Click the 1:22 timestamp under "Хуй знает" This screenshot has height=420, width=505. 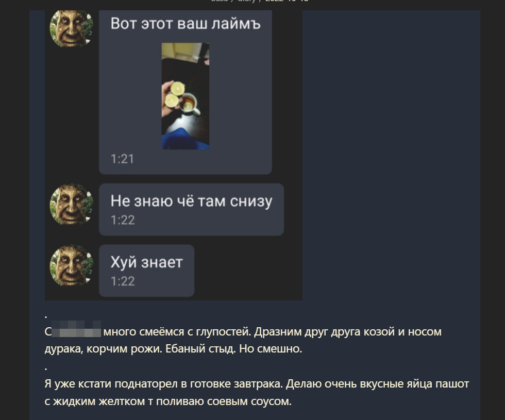coord(123,281)
